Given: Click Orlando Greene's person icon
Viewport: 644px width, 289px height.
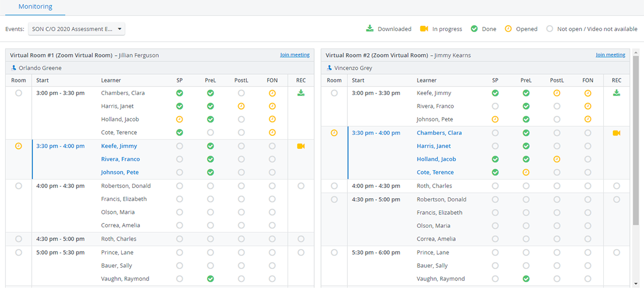Looking at the screenshot, I should coord(13,68).
